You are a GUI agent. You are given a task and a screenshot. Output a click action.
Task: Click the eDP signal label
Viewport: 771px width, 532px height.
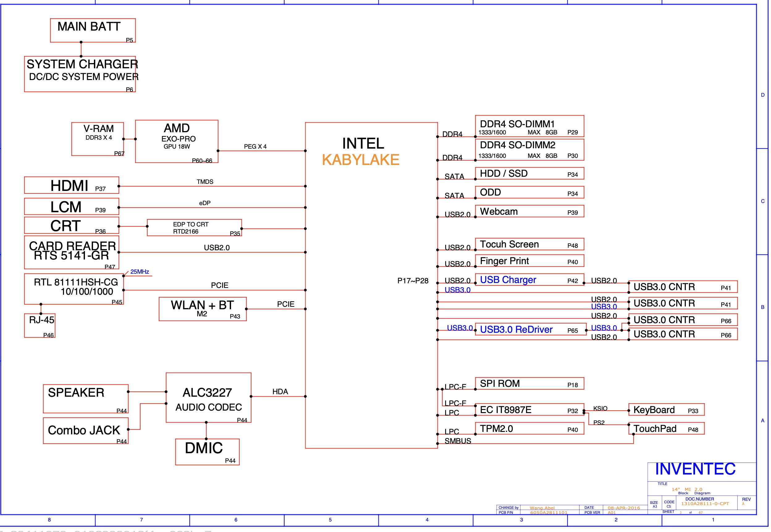(205, 203)
